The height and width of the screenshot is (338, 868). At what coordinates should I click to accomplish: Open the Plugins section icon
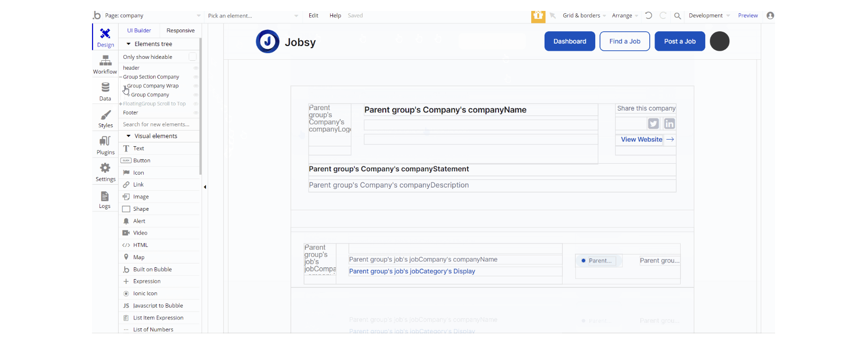pyautogui.click(x=105, y=141)
